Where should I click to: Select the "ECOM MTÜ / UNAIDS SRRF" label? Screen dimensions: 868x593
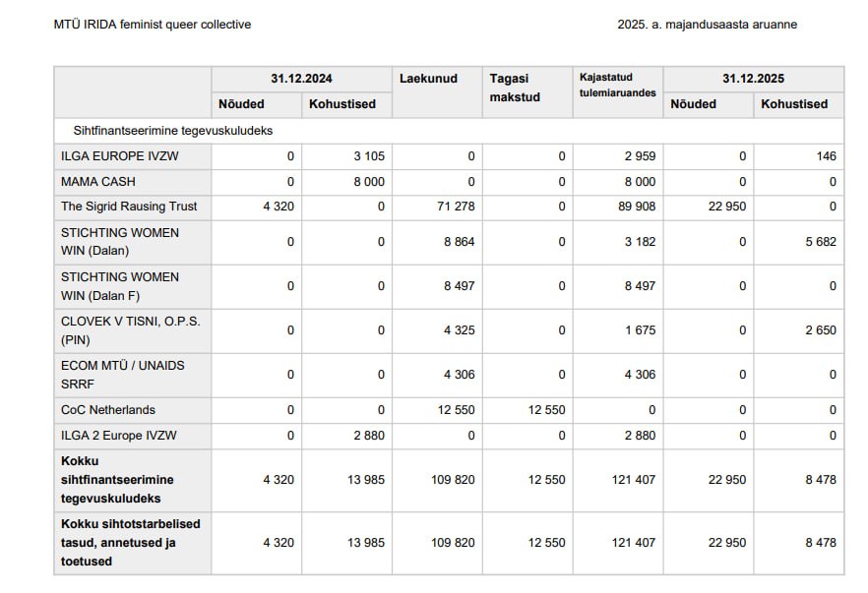click(122, 375)
